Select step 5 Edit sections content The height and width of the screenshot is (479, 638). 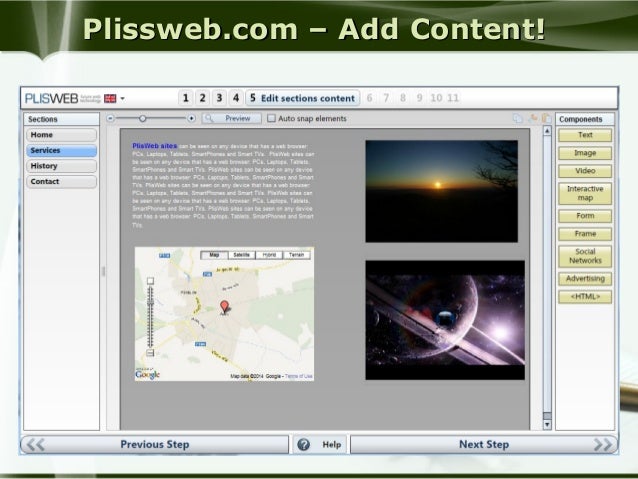point(302,98)
